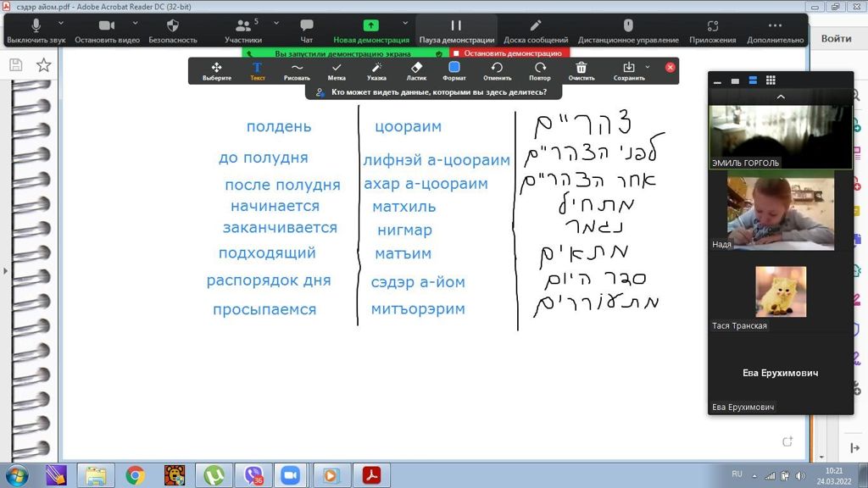Open the Участники participants panel
Image resolution: width=868 pixels, height=488 pixels.
(x=243, y=30)
